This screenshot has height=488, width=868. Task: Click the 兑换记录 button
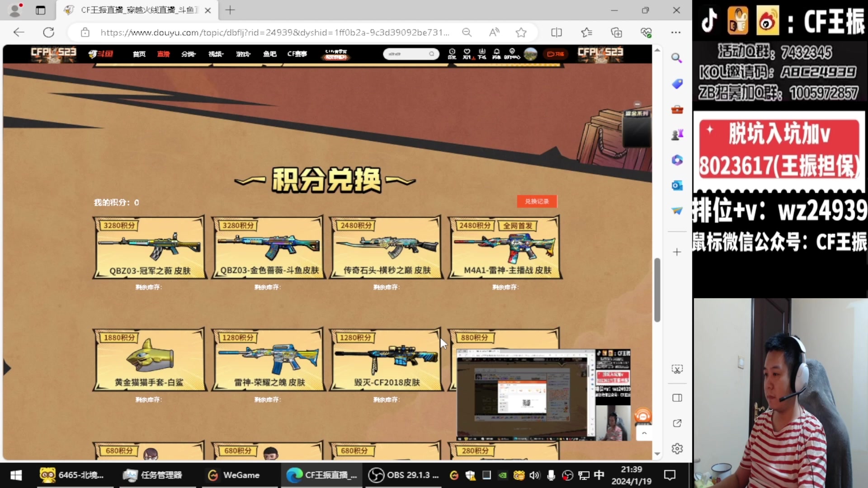[x=537, y=202]
